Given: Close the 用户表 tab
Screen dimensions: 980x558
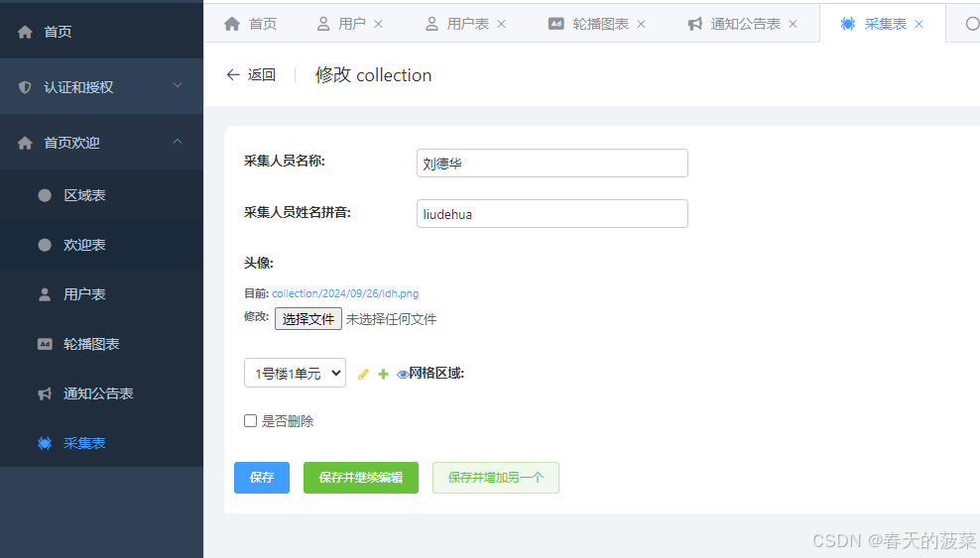Looking at the screenshot, I should click(x=501, y=24).
